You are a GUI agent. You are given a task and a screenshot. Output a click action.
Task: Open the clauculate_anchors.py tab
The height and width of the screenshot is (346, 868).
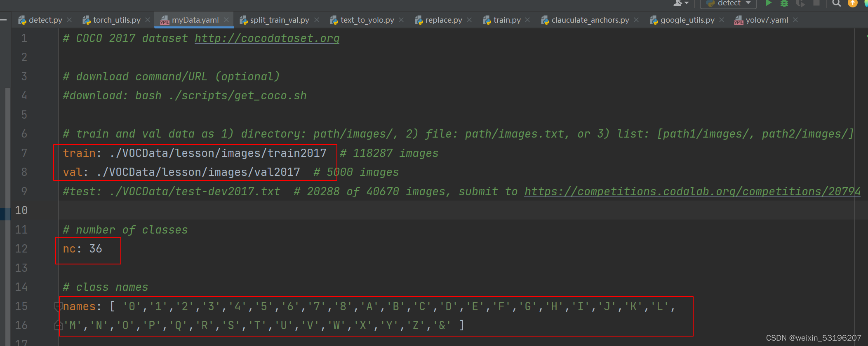coord(590,20)
